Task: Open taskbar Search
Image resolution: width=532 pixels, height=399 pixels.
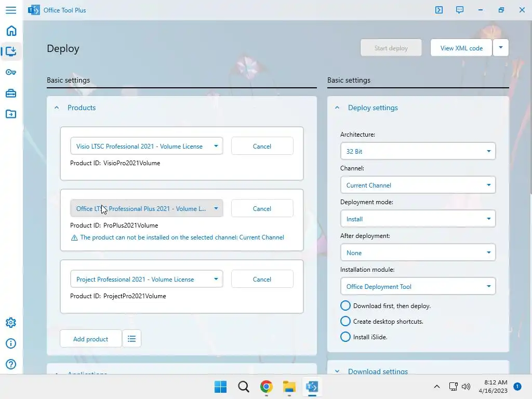Action: click(x=243, y=387)
